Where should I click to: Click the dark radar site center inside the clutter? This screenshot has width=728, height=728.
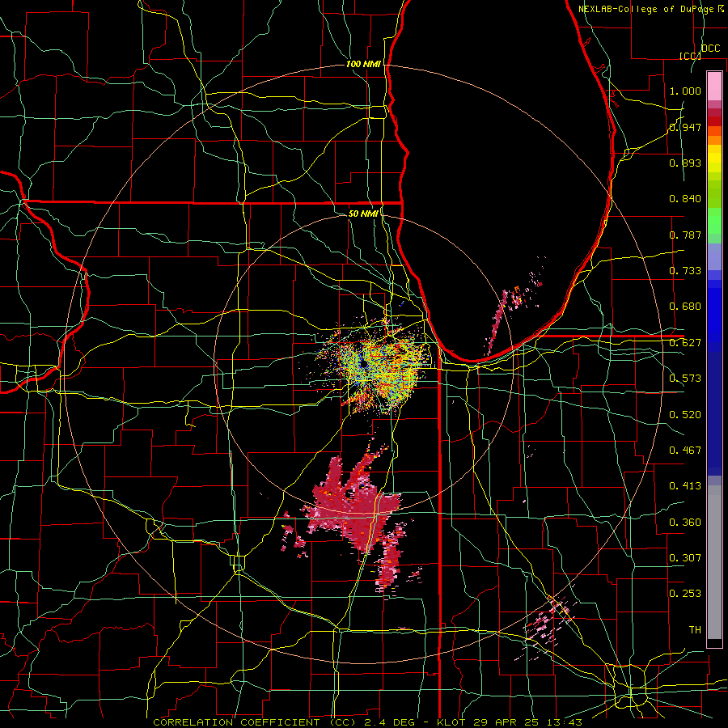365,365
